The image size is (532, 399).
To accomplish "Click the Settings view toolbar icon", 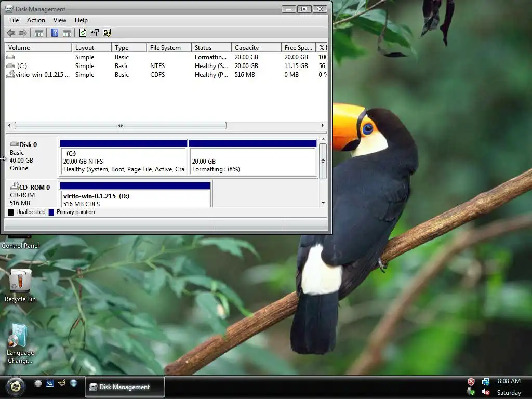I will (x=107, y=33).
